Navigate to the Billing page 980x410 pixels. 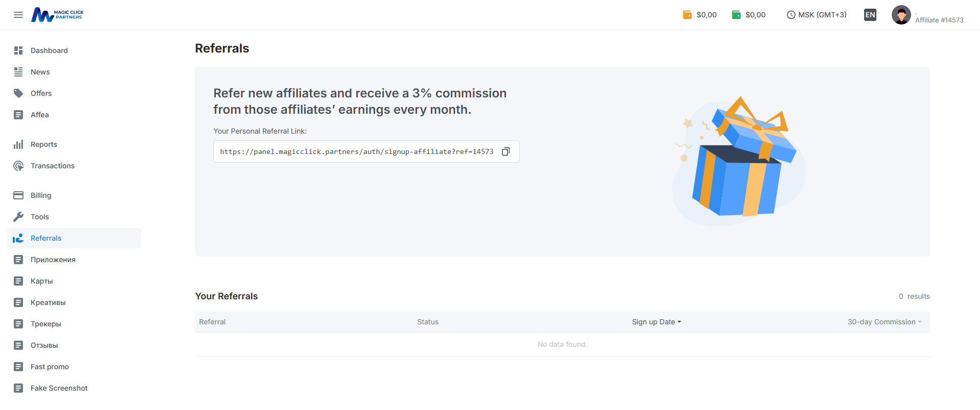click(40, 195)
